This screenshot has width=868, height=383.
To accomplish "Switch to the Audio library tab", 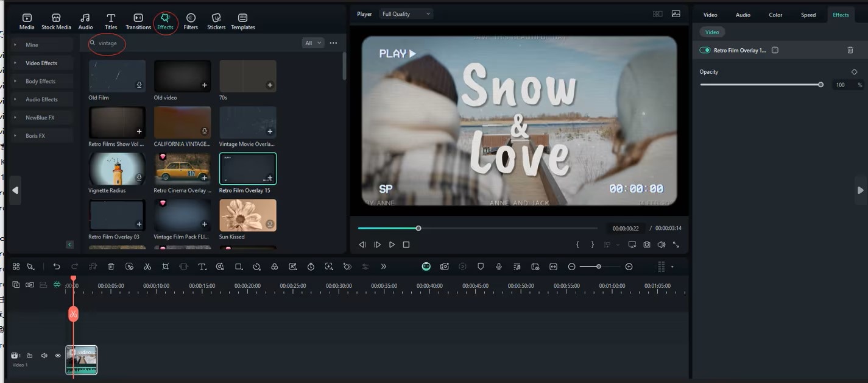I will click(x=85, y=21).
